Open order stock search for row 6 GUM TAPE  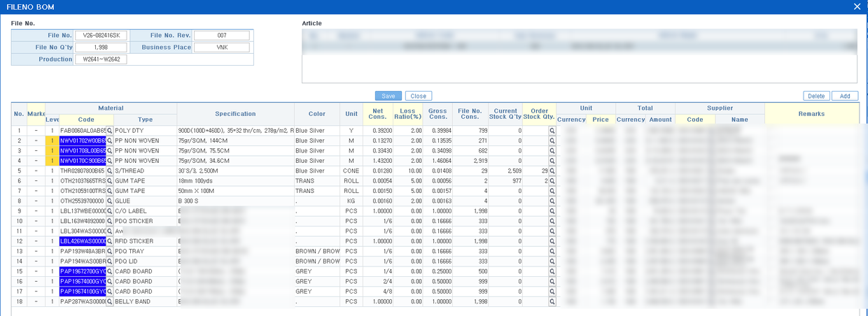coord(552,180)
